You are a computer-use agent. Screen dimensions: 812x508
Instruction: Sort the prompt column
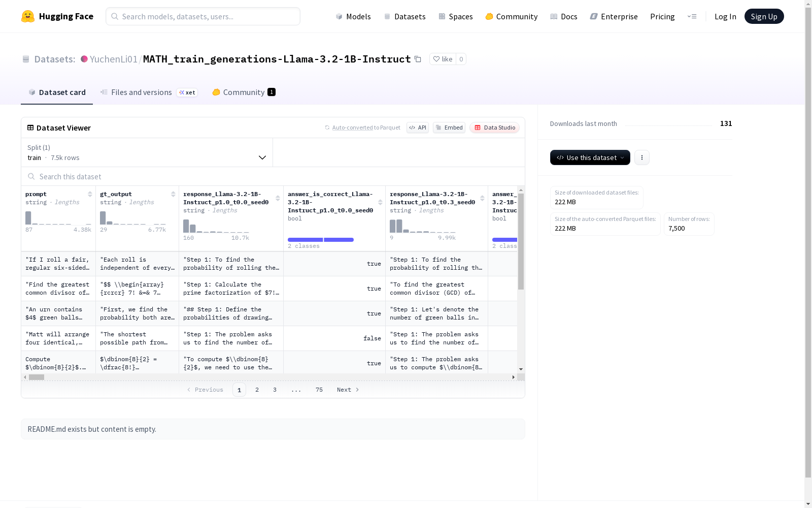90,194
